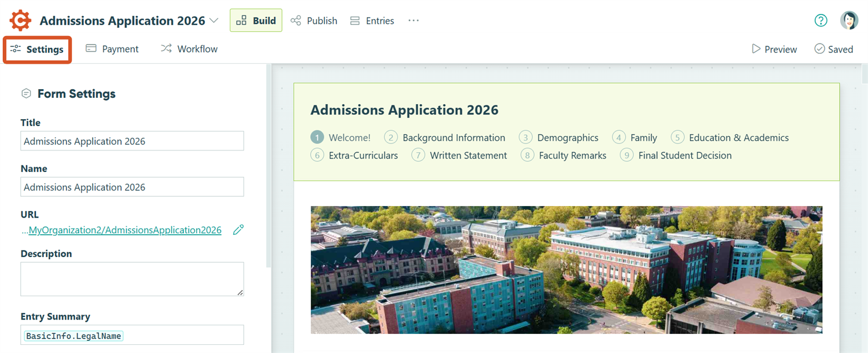Open the MyOrganization2/AdmissionsApplication2026 URL link

point(125,230)
